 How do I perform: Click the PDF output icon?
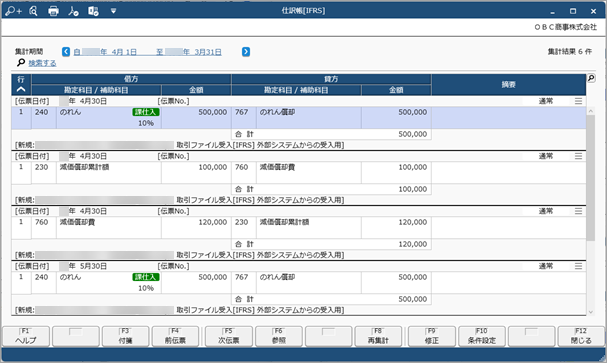click(73, 11)
